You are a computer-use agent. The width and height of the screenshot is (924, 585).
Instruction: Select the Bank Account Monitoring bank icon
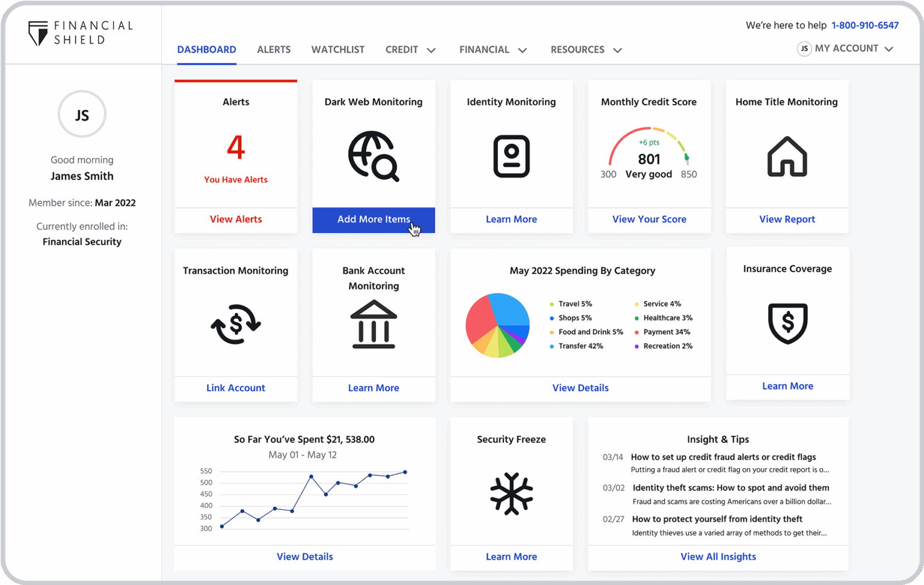pyautogui.click(x=373, y=325)
